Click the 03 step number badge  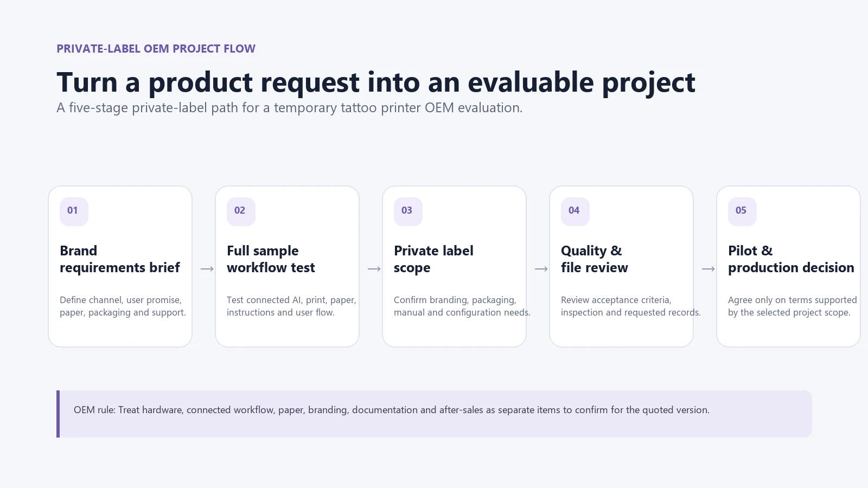click(x=408, y=211)
